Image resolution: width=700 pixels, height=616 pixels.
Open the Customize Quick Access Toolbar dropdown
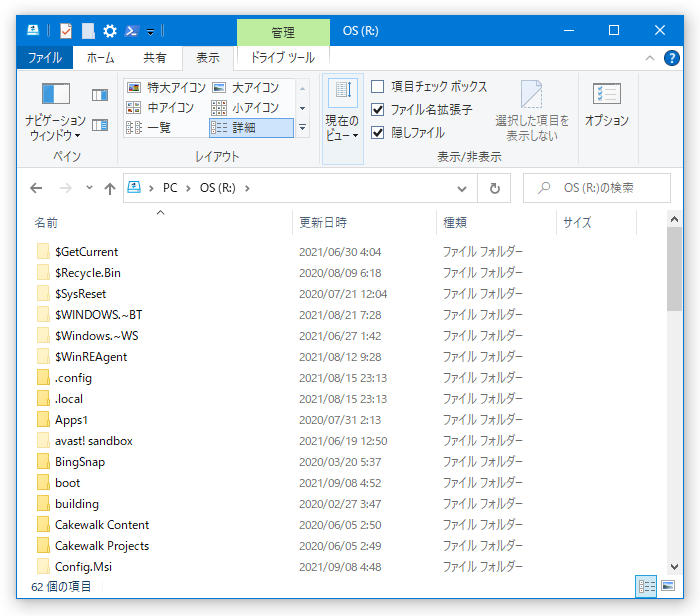150,32
